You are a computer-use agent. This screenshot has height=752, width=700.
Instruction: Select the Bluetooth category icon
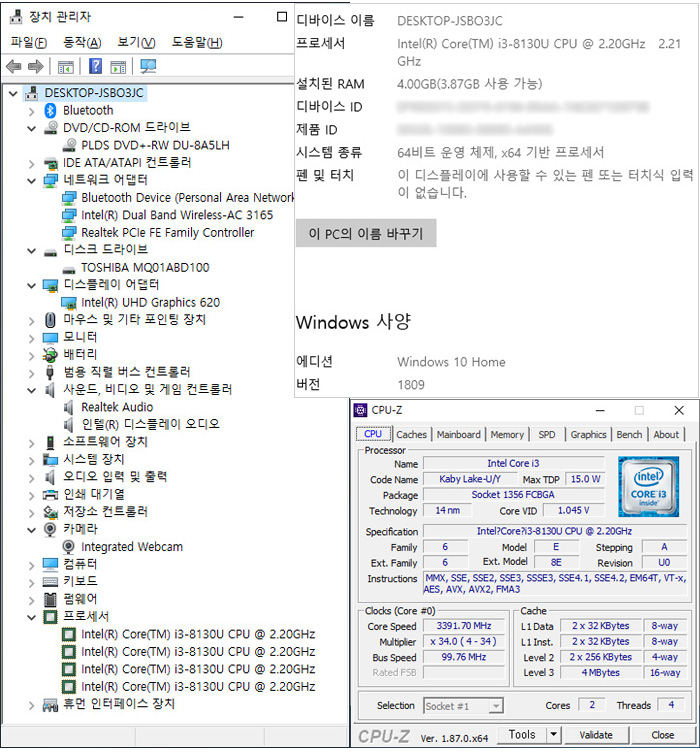[x=50, y=110]
